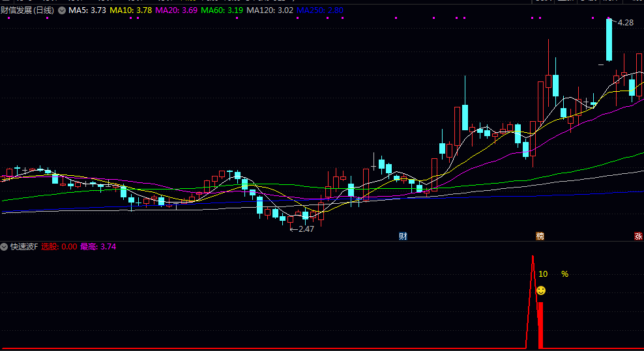
Task: Click the 榜 ranking marker icon
Action: click(540, 236)
